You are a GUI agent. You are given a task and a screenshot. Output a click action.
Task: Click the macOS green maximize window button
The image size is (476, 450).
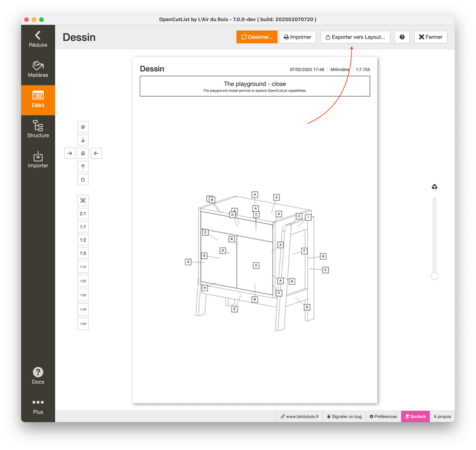(41, 20)
